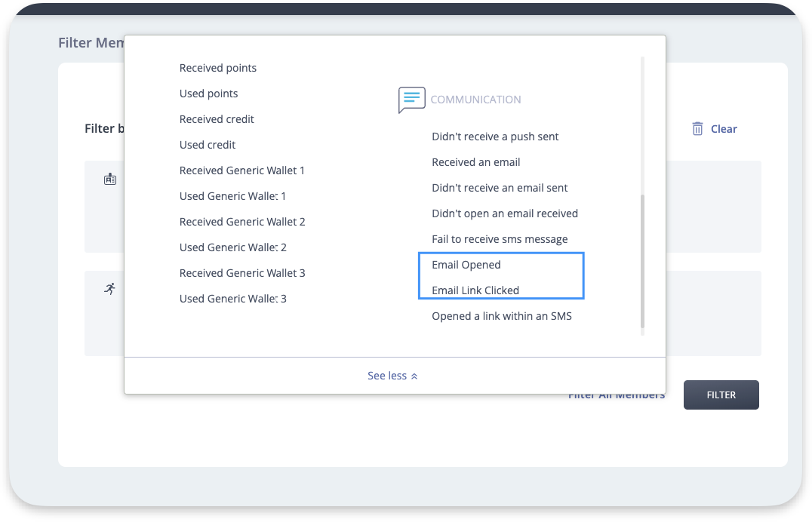Viewport: 812px width, 522px height.
Task: Select Email Link Clicked option
Action: click(x=475, y=290)
